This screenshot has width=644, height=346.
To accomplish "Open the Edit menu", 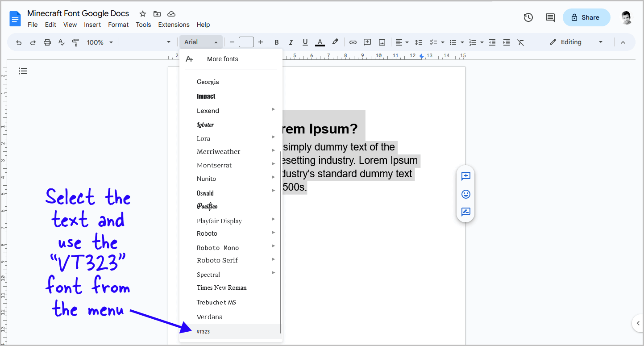I will [50, 25].
